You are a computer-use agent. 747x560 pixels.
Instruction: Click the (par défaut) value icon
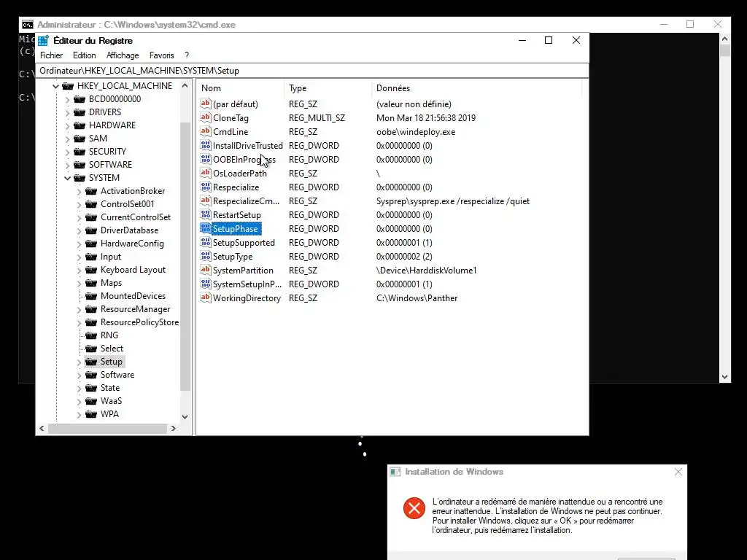click(x=205, y=104)
